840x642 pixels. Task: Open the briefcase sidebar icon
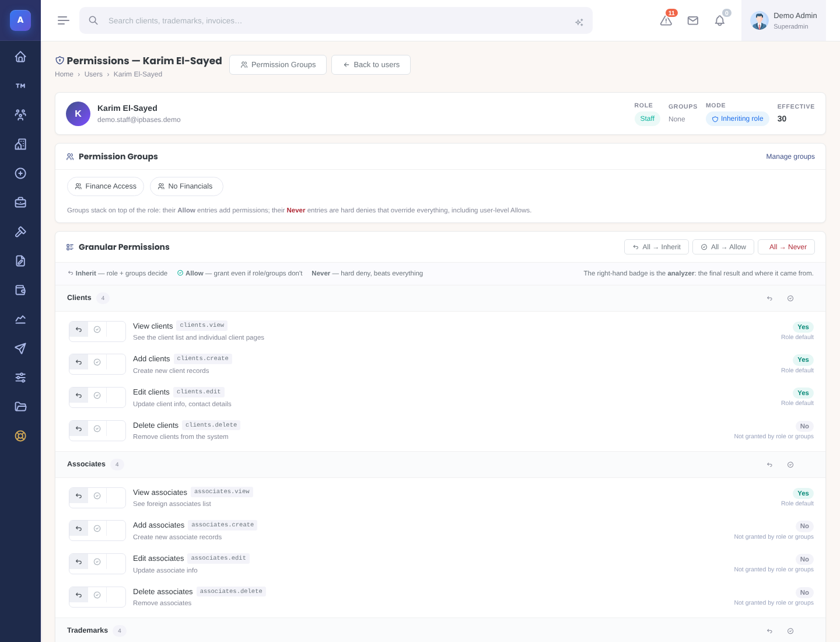(20, 203)
